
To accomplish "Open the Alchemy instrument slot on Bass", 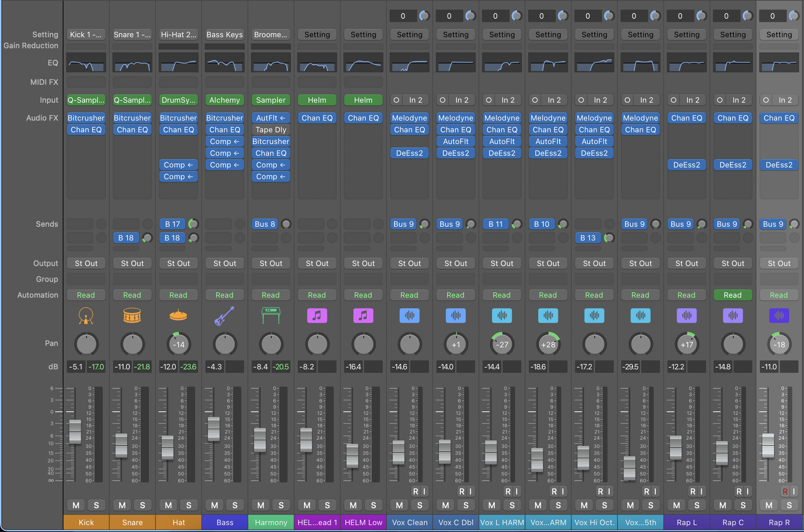I will click(x=224, y=100).
